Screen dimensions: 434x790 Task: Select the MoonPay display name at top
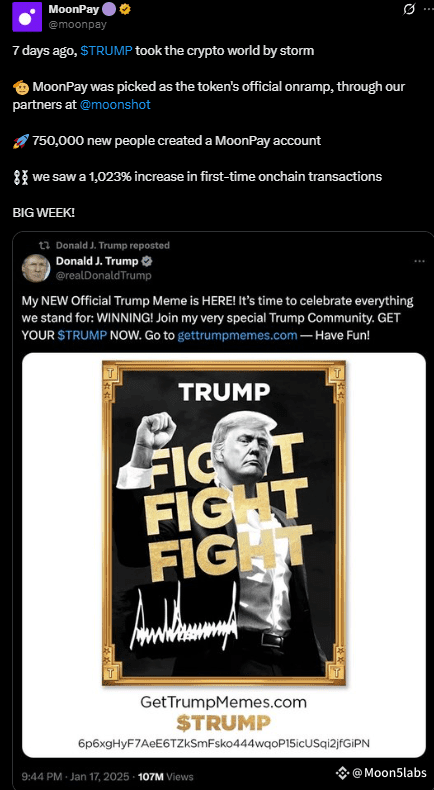point(74,9)
